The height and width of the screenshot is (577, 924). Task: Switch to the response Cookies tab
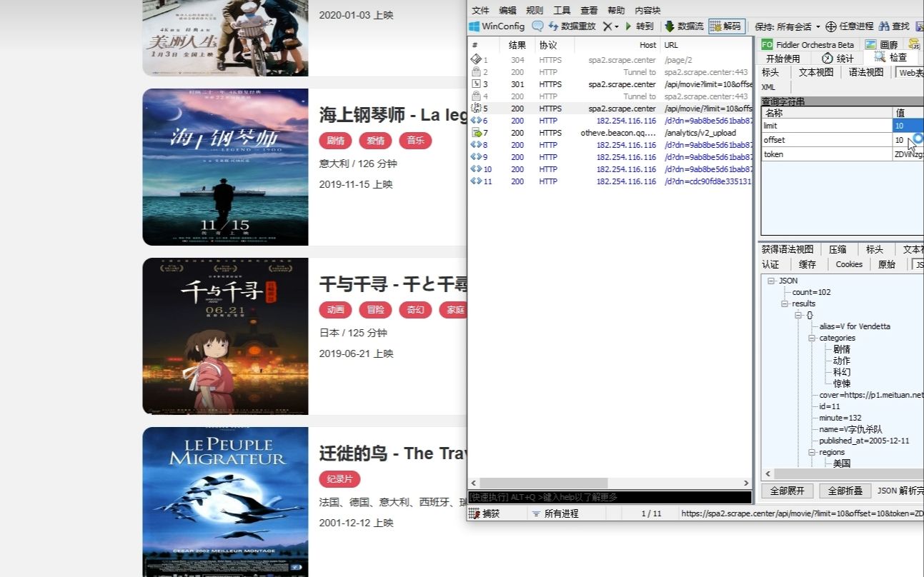(x=849, y=264)
